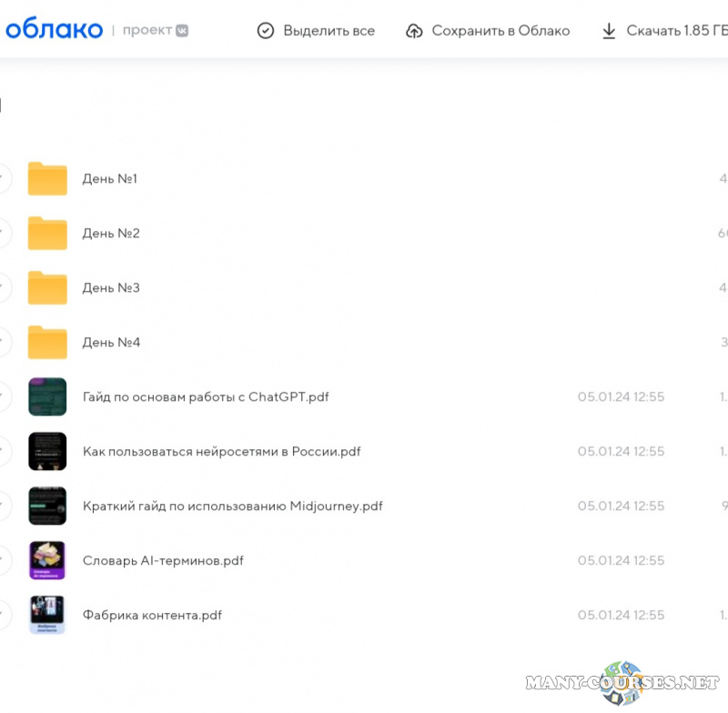Open the День №2 folder icon
Image resolution: width=728 pixels, height=713 pixels.
point(47,234)
